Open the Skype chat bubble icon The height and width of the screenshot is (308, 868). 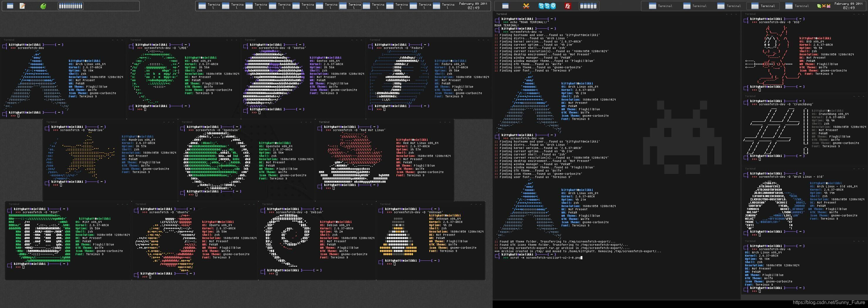(x=553, y=6)
